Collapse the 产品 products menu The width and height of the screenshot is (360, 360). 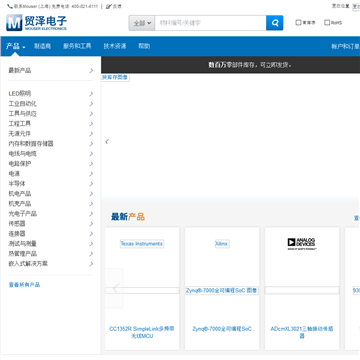[x=15, y=46]
